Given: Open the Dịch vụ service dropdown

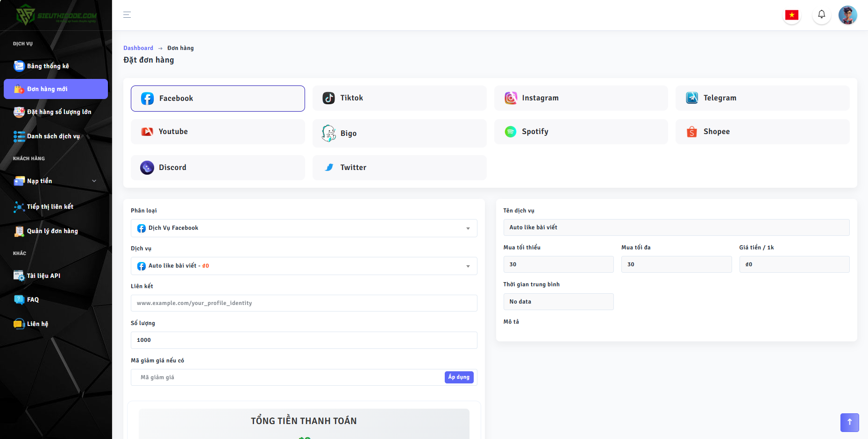Looking at the screenshot, I should click(304, 266).
